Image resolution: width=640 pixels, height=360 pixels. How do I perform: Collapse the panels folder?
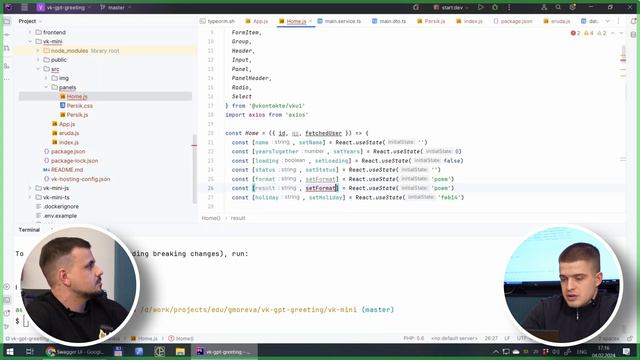click(46, 87)
